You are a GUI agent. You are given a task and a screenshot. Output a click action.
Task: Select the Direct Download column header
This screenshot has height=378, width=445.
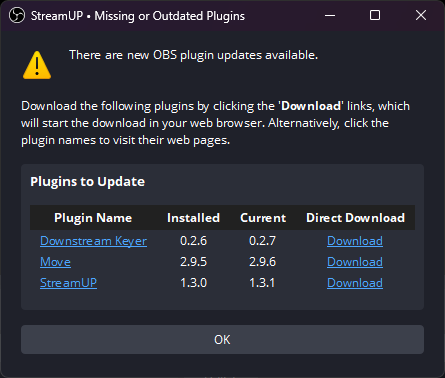click(355, 218)
